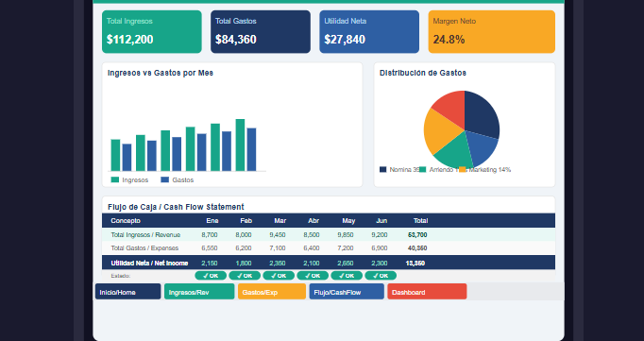Select the Total Ingresos / Revenue row label
644x341 pixels.
(x=145, y=235)
